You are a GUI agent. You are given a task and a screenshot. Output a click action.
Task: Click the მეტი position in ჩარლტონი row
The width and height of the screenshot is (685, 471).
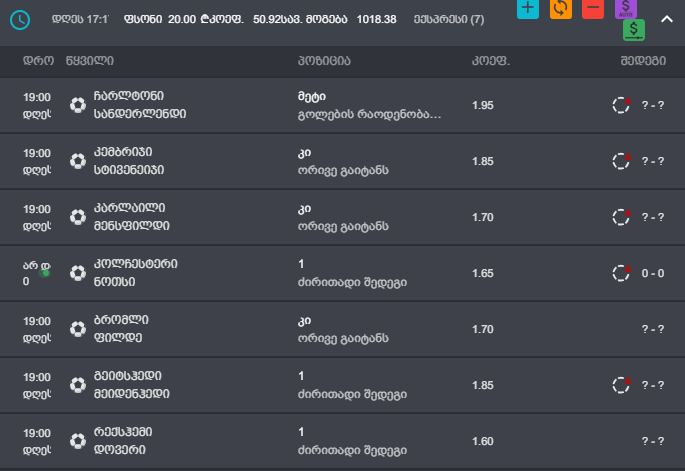[x=312, y=97]
